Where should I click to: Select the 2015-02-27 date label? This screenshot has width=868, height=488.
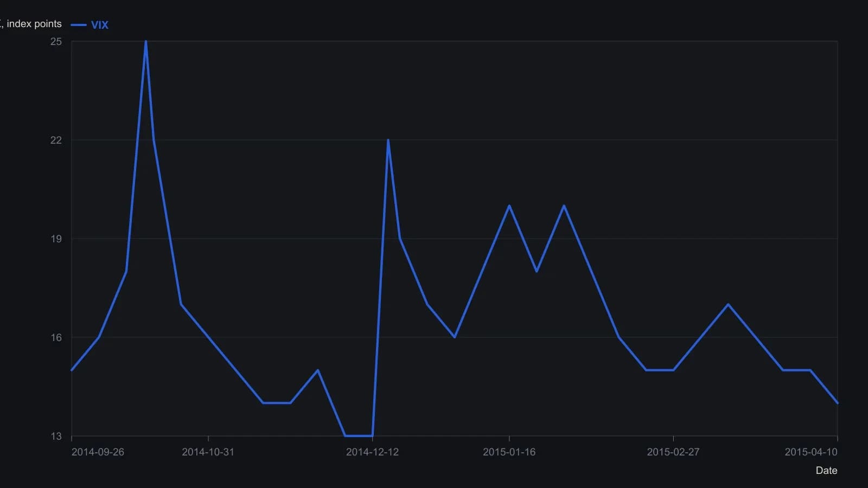pyautogui.click(x=673, y=452)
